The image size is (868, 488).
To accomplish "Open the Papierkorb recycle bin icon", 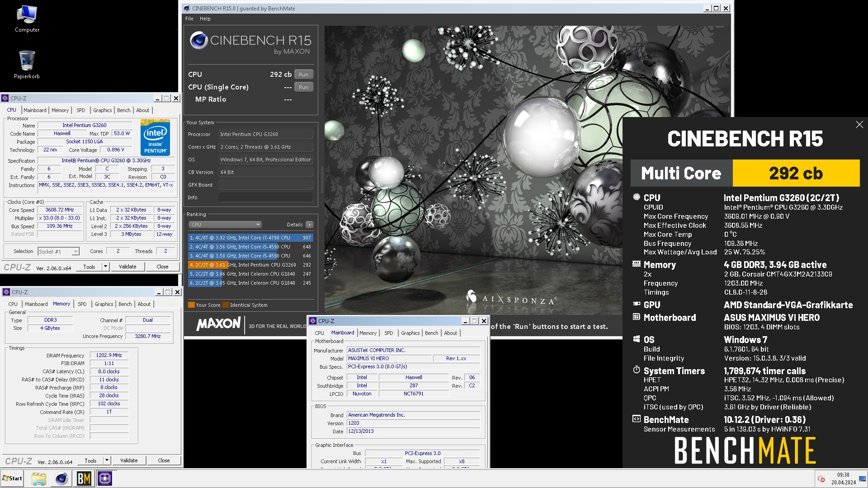I will point(27,64).
